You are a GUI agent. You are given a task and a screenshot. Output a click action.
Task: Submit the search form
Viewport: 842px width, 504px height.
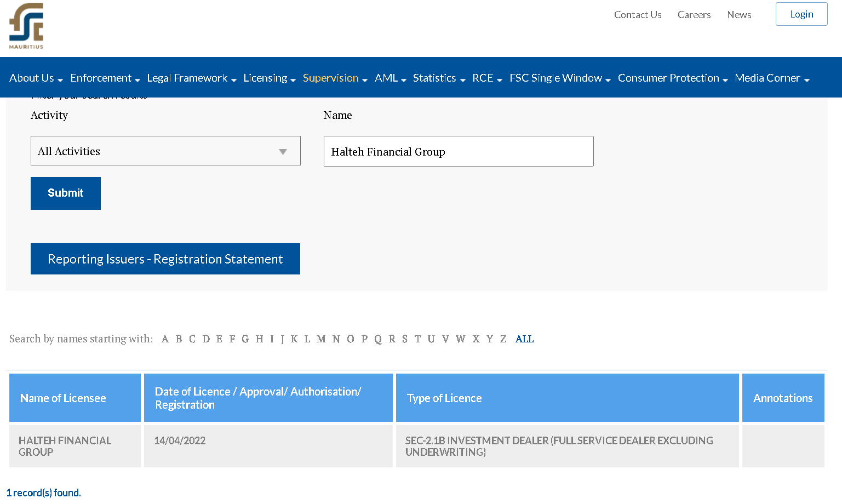66,193
